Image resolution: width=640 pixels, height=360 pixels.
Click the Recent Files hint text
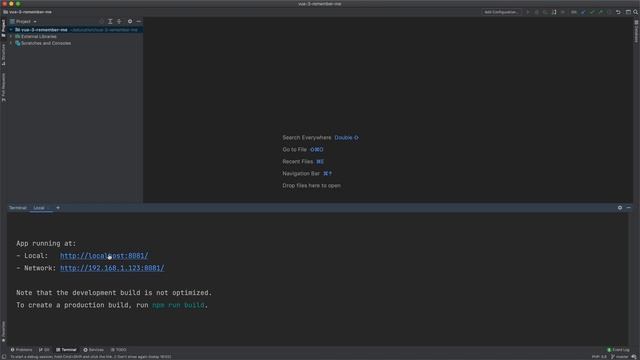tap(298, 162)
